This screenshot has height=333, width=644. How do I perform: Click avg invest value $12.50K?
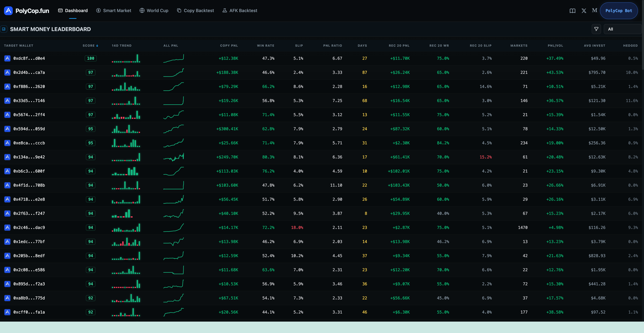coord(597,129)
